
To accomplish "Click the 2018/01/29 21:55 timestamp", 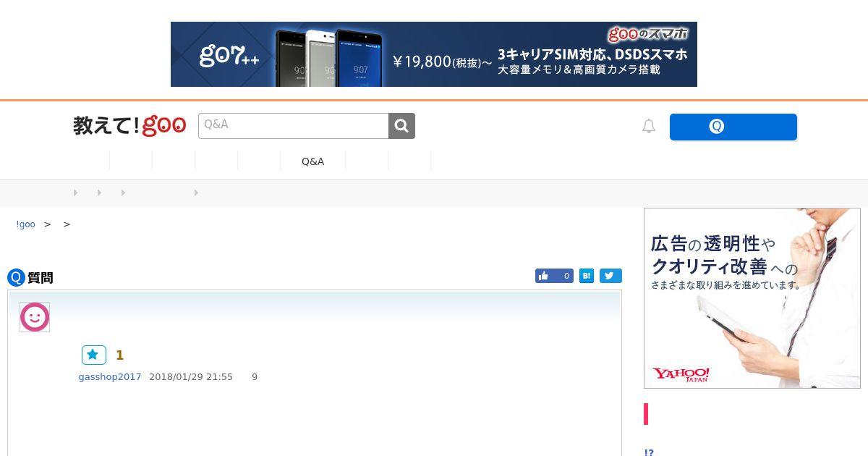I will pos(191,377).
